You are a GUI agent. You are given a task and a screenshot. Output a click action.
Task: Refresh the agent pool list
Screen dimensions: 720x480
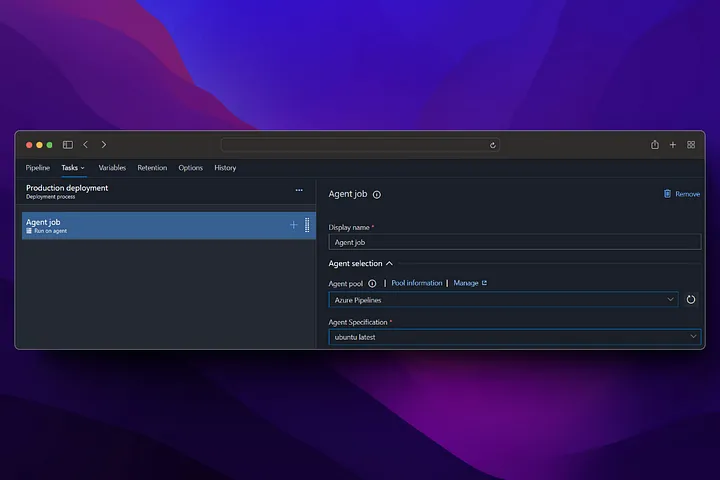691,299
